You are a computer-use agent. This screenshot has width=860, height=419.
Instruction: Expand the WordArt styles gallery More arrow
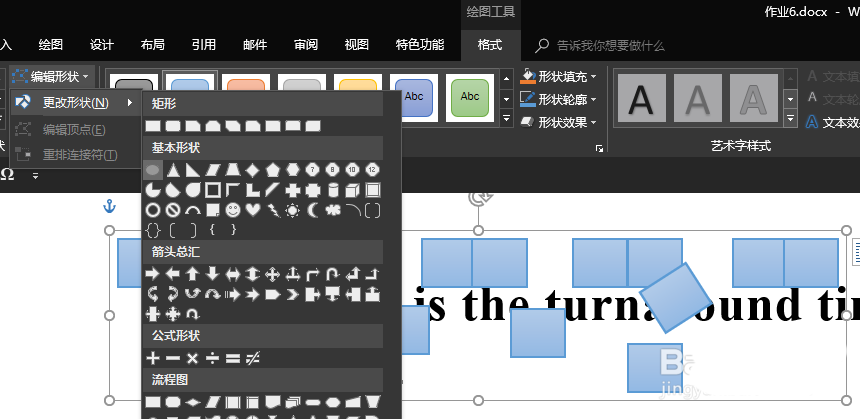pos(790,118)
